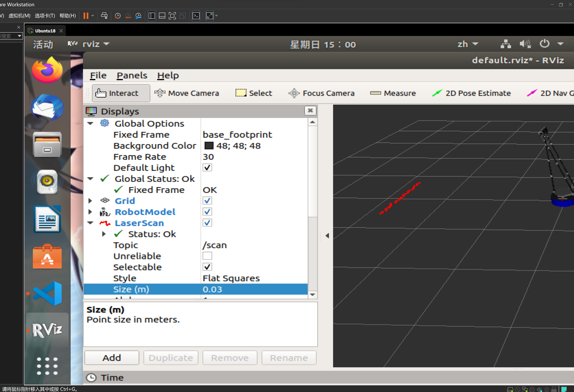Activate the Move Camera tool
This screenshot has height=392, width=574.
click(x=187, y=93)
